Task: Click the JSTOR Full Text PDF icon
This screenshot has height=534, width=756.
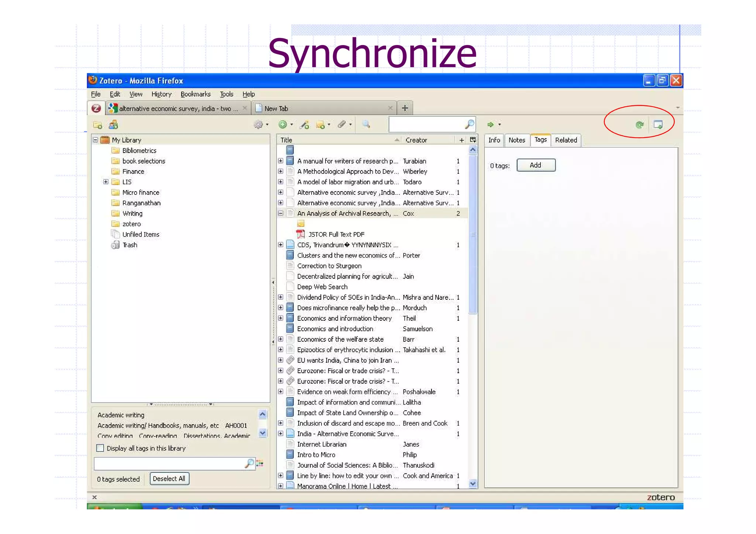Action: [x=301, y=234]
